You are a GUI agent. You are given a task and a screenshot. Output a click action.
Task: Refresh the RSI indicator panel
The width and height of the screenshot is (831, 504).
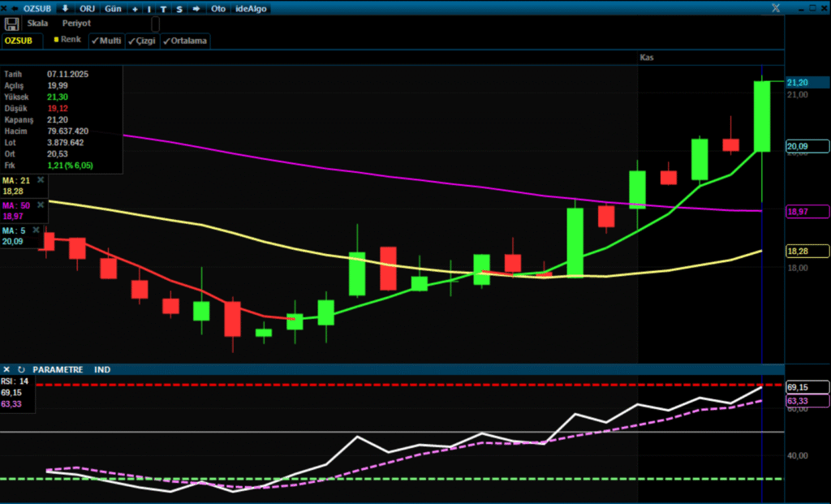21,369
